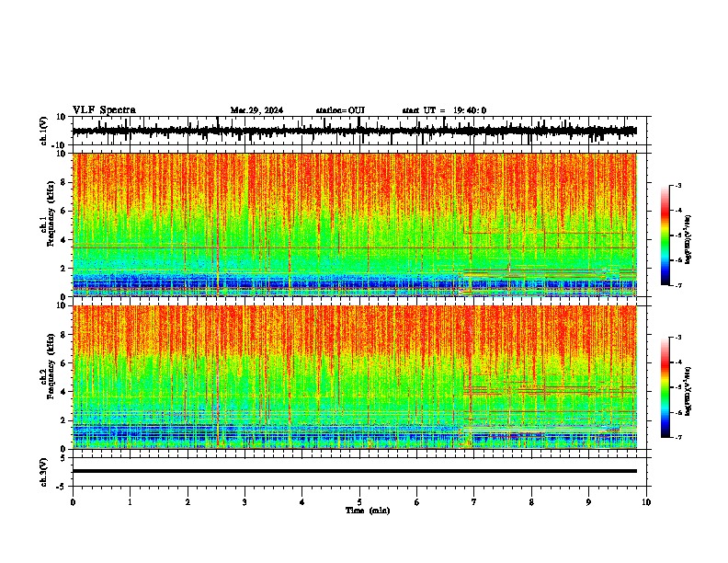Click the 'station=OUI' header label

(340, 110)
